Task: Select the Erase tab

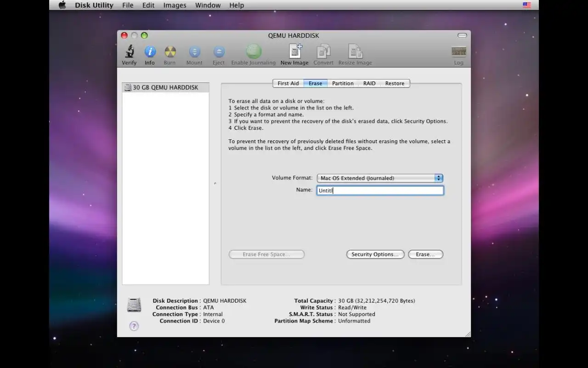Action: (x=315, y=83)
